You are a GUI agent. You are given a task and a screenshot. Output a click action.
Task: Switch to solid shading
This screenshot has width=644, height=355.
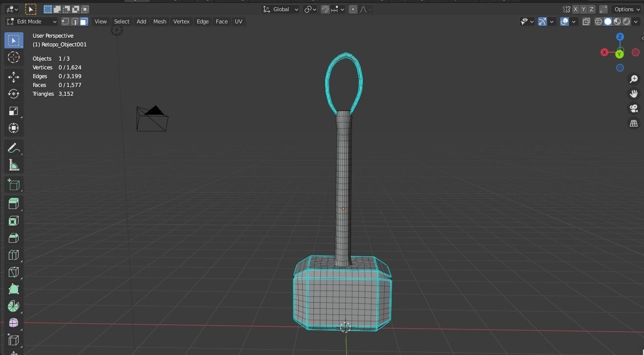click(608, 21)
